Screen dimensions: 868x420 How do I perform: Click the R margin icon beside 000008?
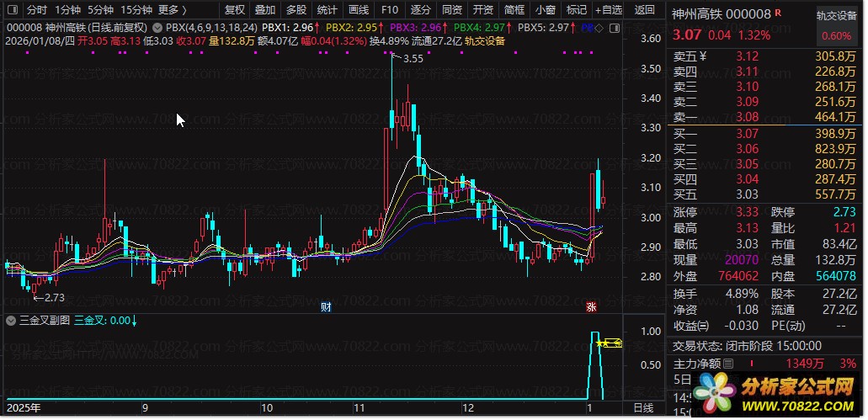click(x=779, y=11)
